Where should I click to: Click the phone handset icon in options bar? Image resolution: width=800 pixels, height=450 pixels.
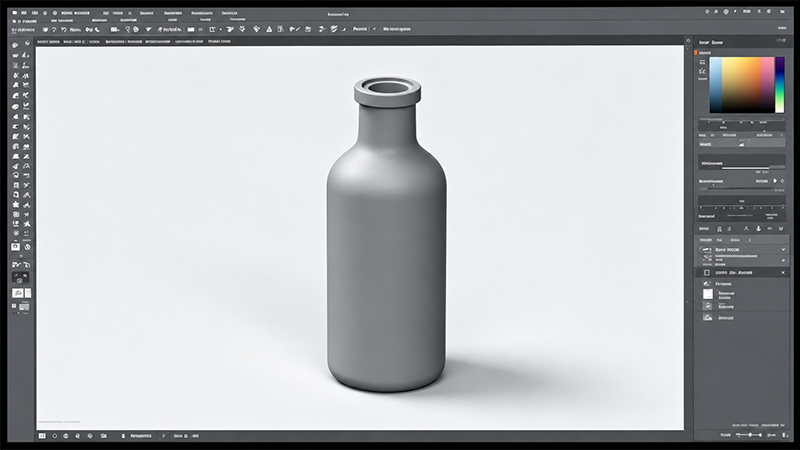click(97, 29)
